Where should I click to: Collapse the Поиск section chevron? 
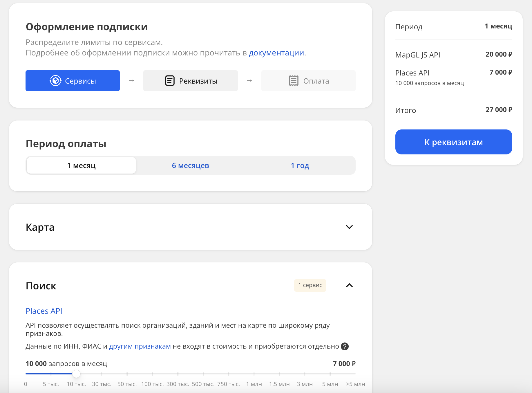349,286
